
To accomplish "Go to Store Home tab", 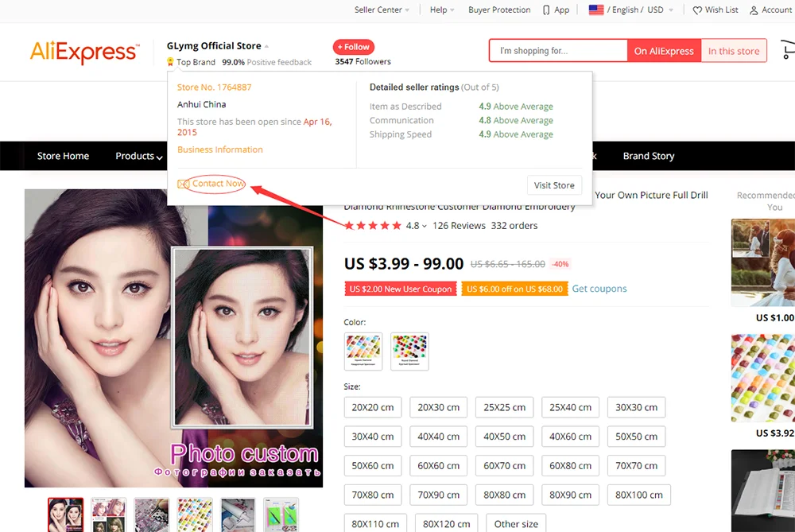I will coord(63,156).
